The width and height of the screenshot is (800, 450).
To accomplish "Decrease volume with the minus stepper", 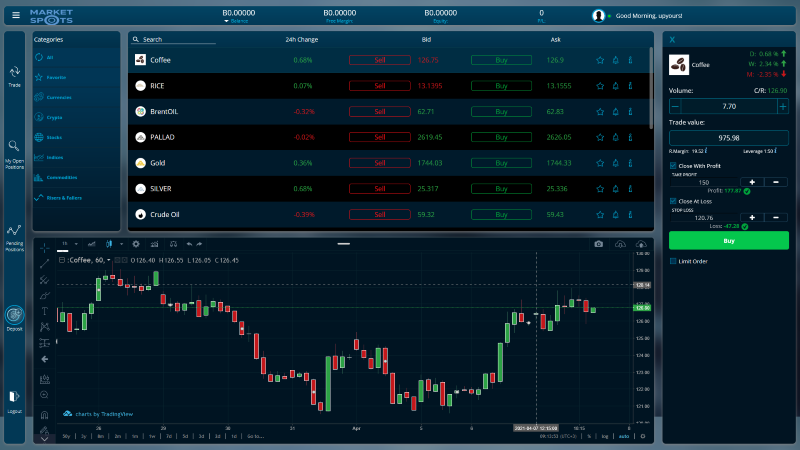I will click(x=675, y=106).
